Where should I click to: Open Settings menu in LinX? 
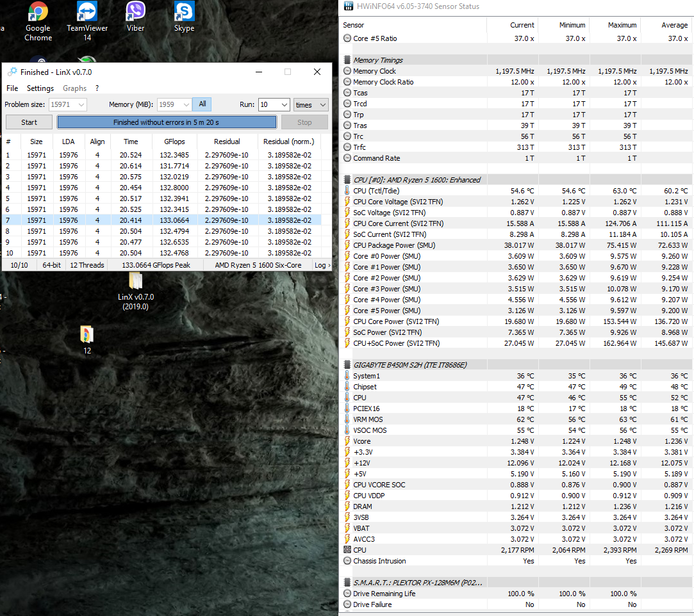tap(40, 88)
